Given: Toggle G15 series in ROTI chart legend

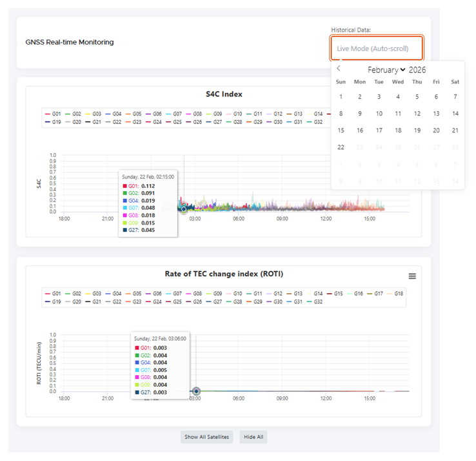Looking at the screenshot, I should [333, 293].
